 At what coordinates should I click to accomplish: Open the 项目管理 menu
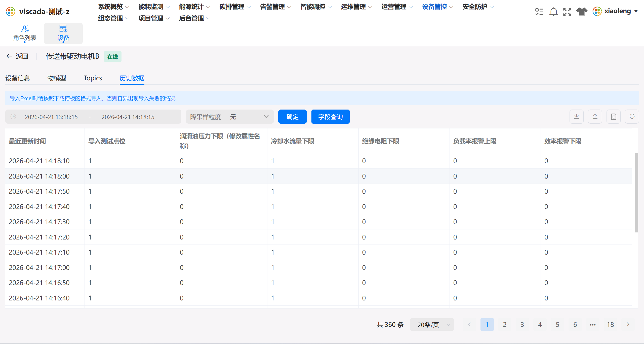point(154,18)
